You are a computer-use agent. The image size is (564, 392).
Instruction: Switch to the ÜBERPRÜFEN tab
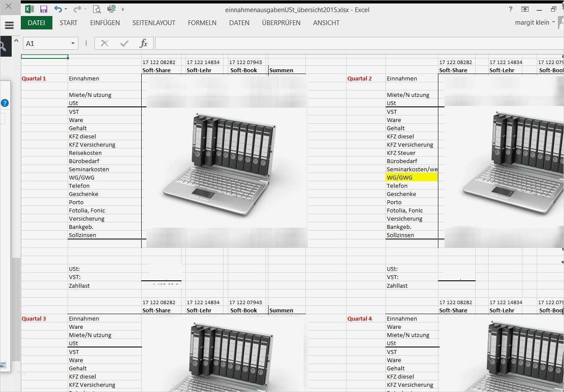coord(281,23)
